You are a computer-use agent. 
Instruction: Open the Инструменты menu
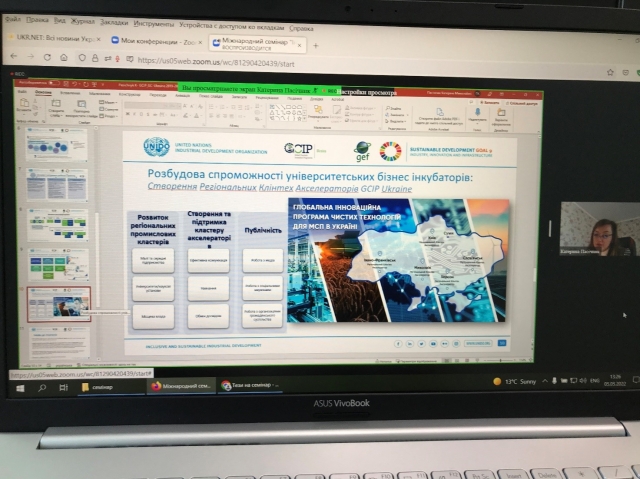pos(153,24)
